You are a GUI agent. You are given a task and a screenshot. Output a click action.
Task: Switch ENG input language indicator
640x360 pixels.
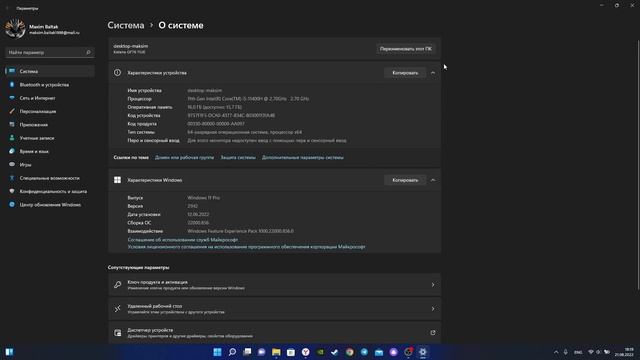coord(578,352)
